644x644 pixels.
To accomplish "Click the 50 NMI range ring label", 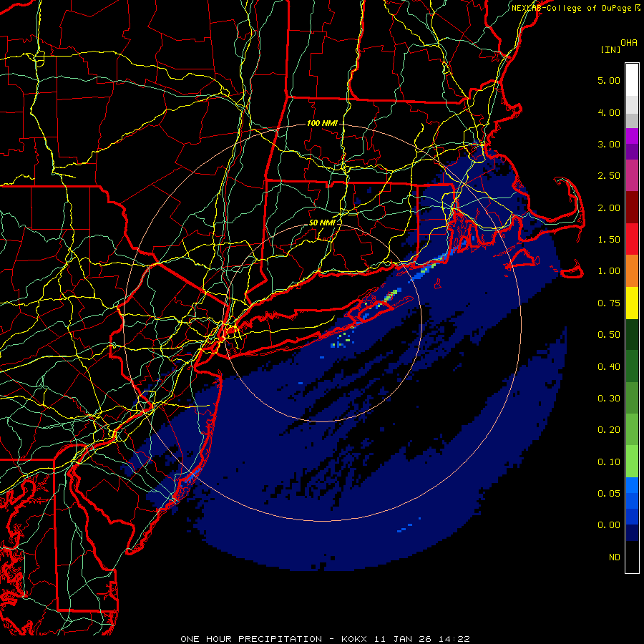I will click(x=322, y=223).
